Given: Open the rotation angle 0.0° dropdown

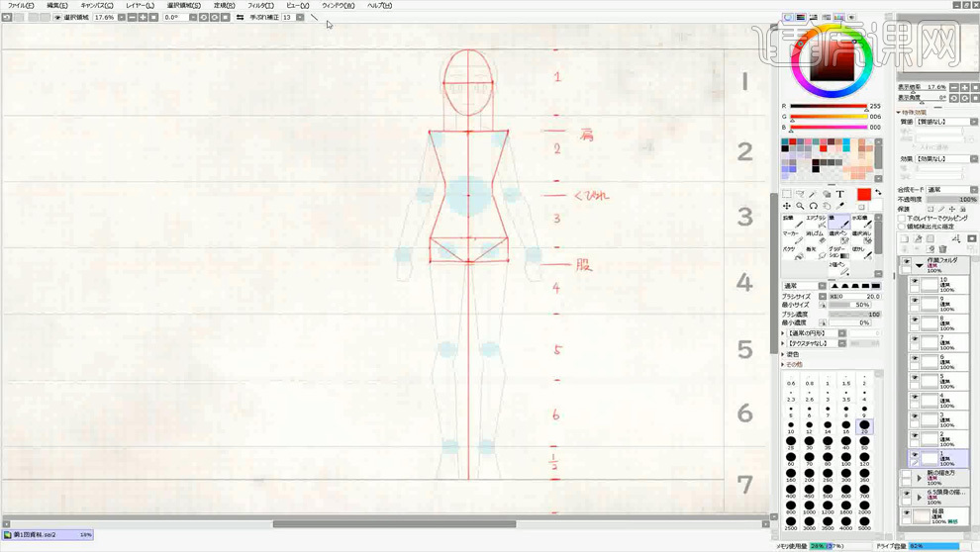Looking at the screenshot, I should coord(193,18).
